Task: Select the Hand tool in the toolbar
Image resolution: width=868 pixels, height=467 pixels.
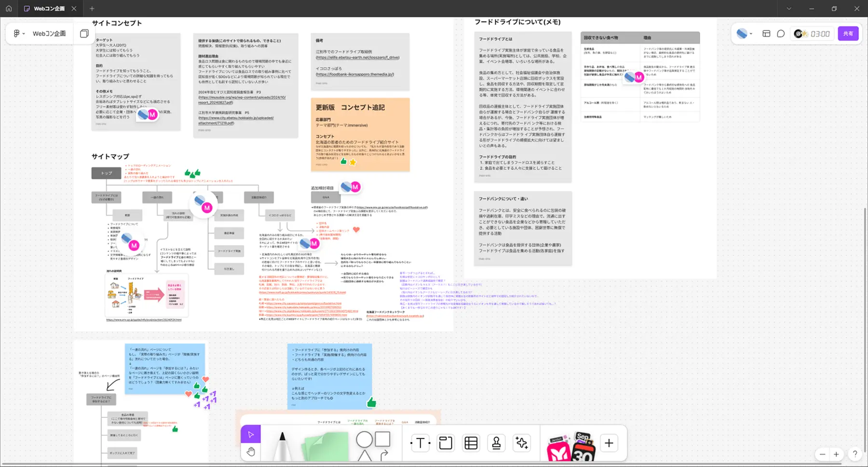Action: pyautogui.click(x=251, y=452)
